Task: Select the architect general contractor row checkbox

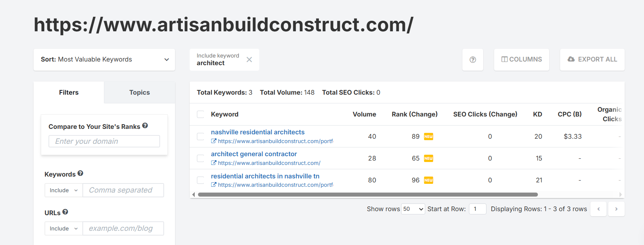Action: tap(201, 158)
